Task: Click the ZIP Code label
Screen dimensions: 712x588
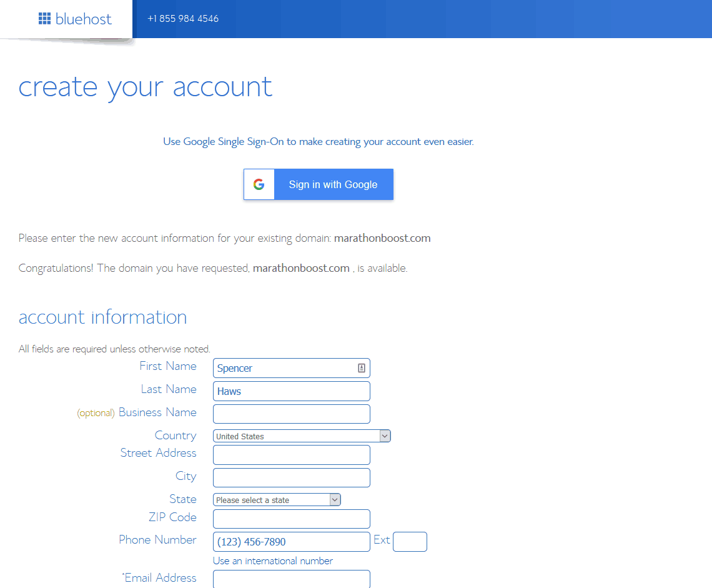Action: pos(172,517)
